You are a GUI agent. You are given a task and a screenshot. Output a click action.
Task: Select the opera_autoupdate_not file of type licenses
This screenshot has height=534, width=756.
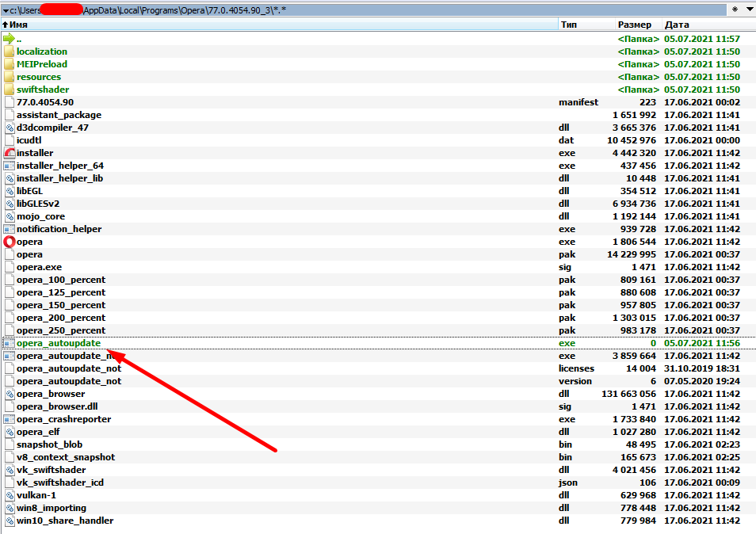[x=69, y=368]
